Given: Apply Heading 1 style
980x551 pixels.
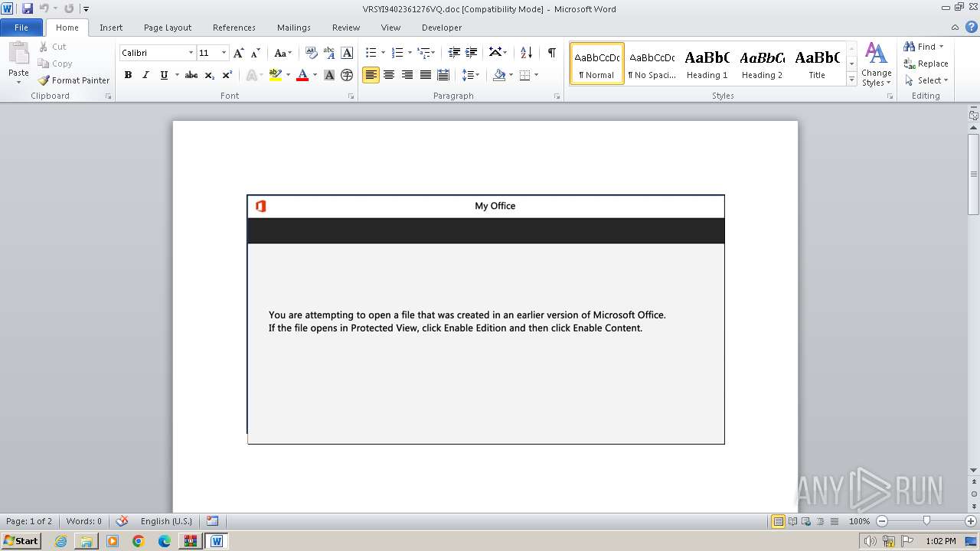Looking at the screenshot, I should coord(707,64).
